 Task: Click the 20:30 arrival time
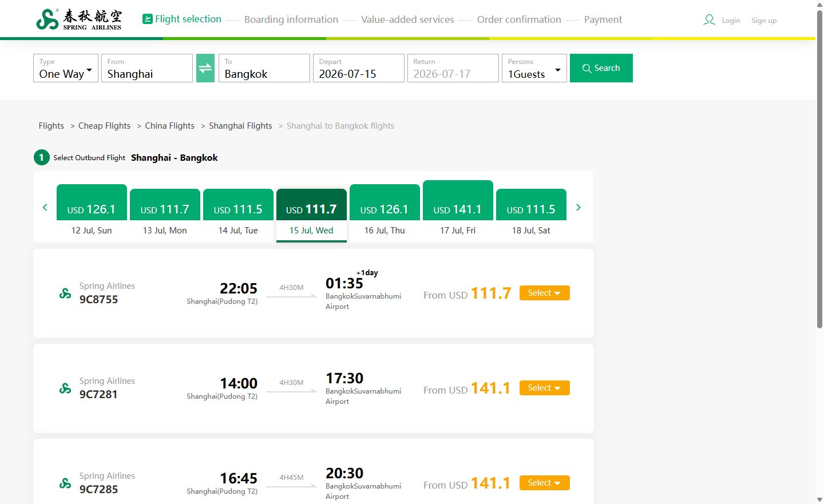[344, 473]
